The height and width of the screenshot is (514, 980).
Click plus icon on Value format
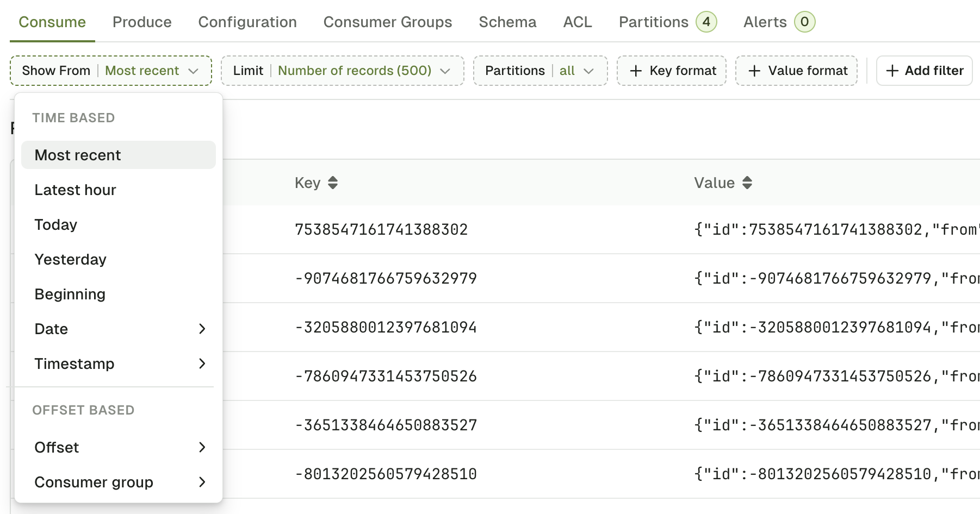pos(754,71)
